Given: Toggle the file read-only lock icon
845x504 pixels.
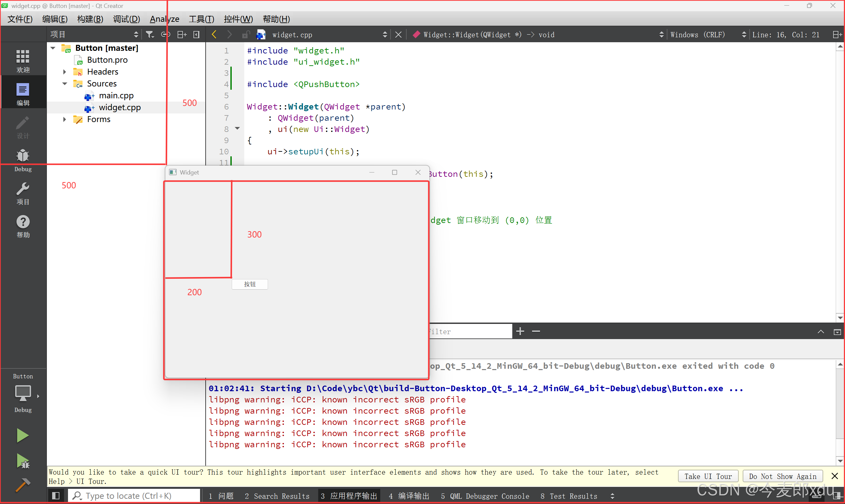Looking at the screenshot, I should [x=246, y=35].
